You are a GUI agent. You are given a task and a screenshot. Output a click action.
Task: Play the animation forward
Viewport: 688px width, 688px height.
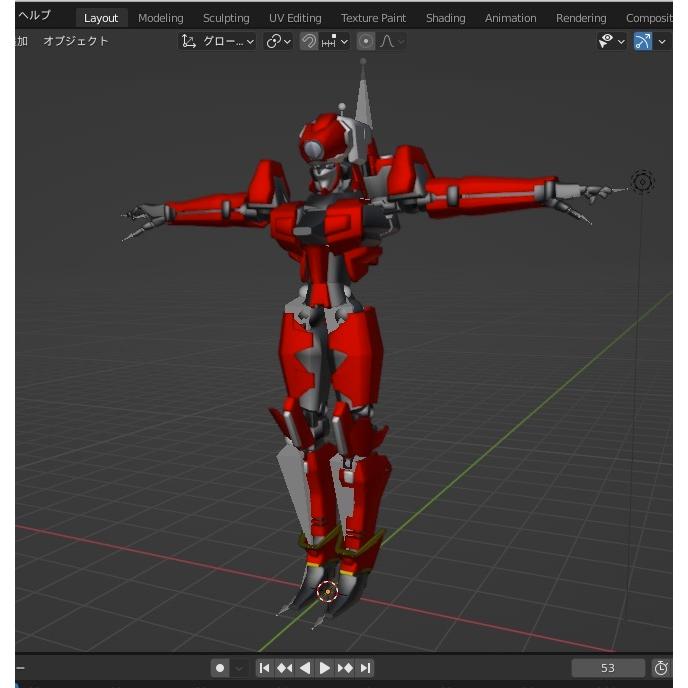point(325,668)
